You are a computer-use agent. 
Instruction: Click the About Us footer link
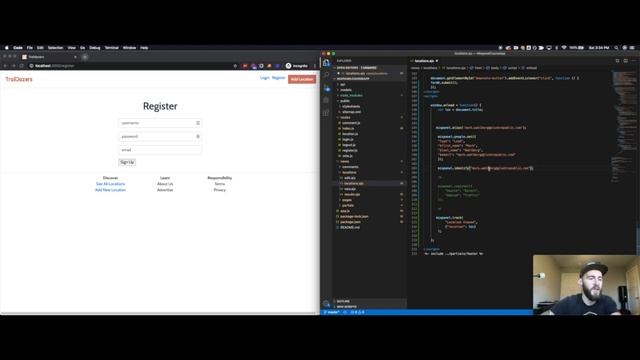point(165,184)
